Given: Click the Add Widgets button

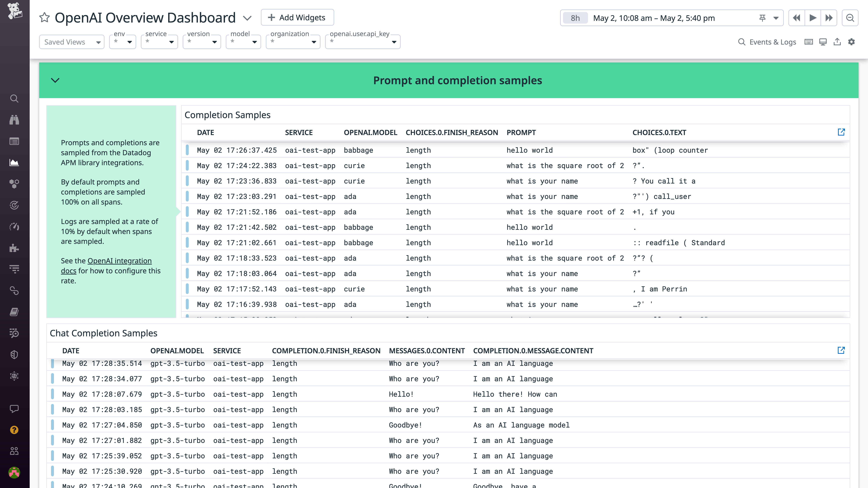Looking at the screenshot, I should (297, 17).
